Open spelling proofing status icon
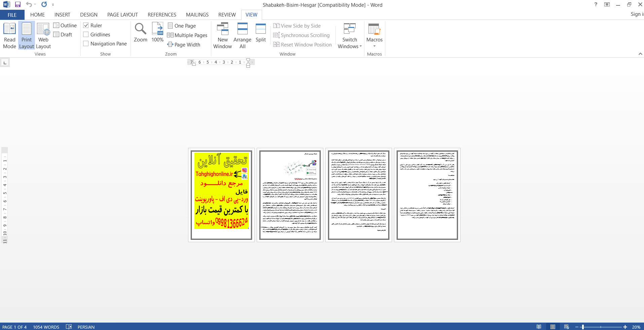 pos(69,327)
